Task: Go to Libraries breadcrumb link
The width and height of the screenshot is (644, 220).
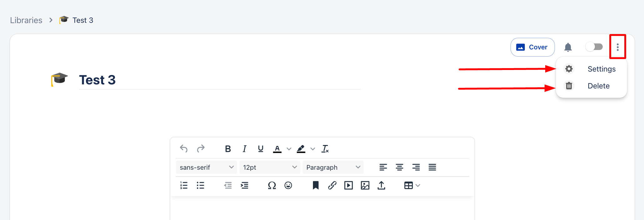Action: (26, 20)
